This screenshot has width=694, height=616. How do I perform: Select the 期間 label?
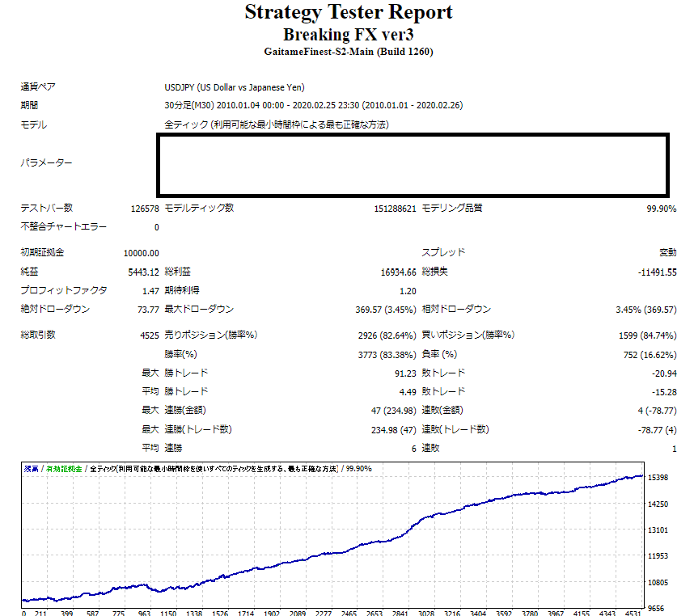tap(29, 105)
